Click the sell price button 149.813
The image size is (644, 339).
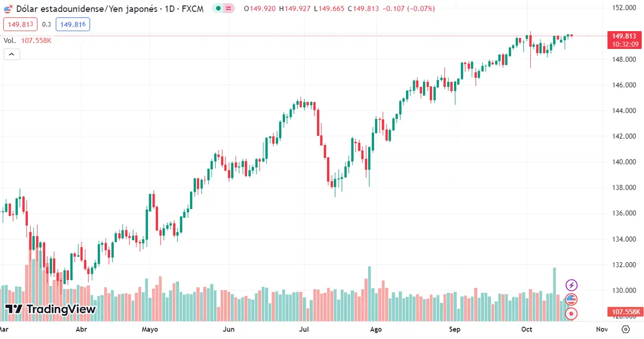[x=20, y=24]
